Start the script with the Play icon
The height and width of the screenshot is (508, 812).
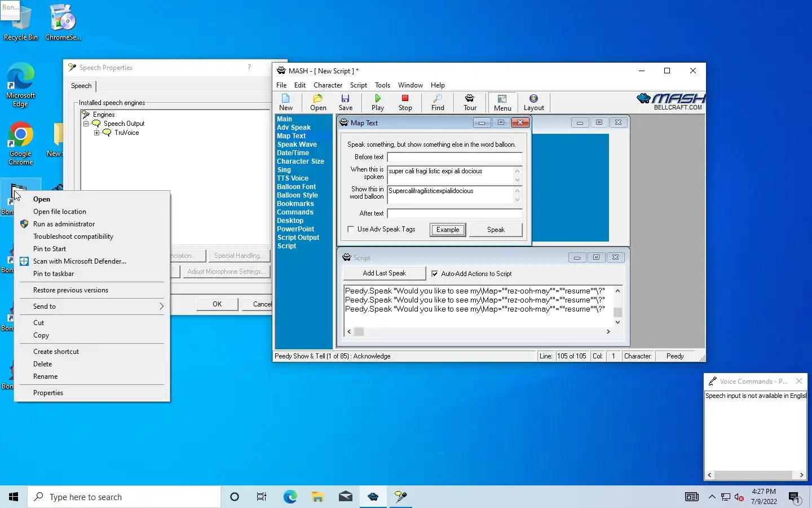click(x=378, y=102)
